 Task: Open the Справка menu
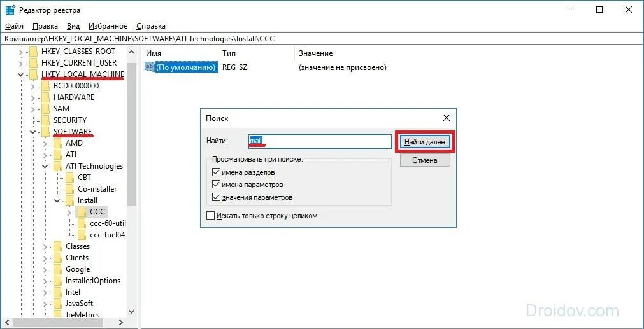coord(151,26)
